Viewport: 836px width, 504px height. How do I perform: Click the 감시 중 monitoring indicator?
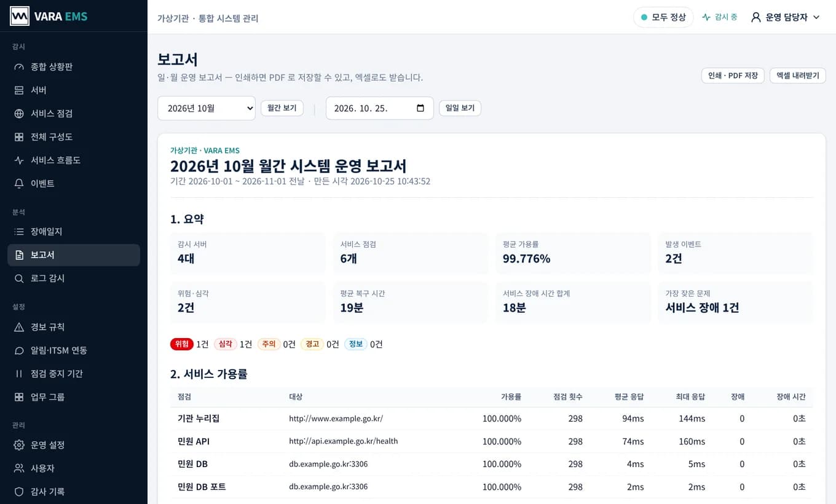(720, 17)
